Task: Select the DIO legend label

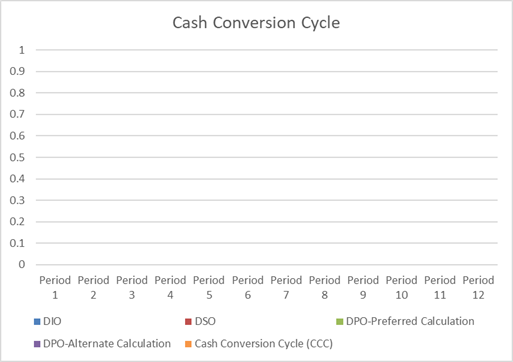Action: coord(52,321)
